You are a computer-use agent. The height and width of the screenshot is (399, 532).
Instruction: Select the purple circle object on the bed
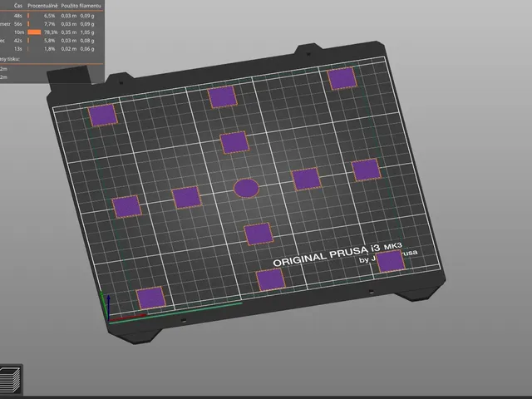[246, 188]
